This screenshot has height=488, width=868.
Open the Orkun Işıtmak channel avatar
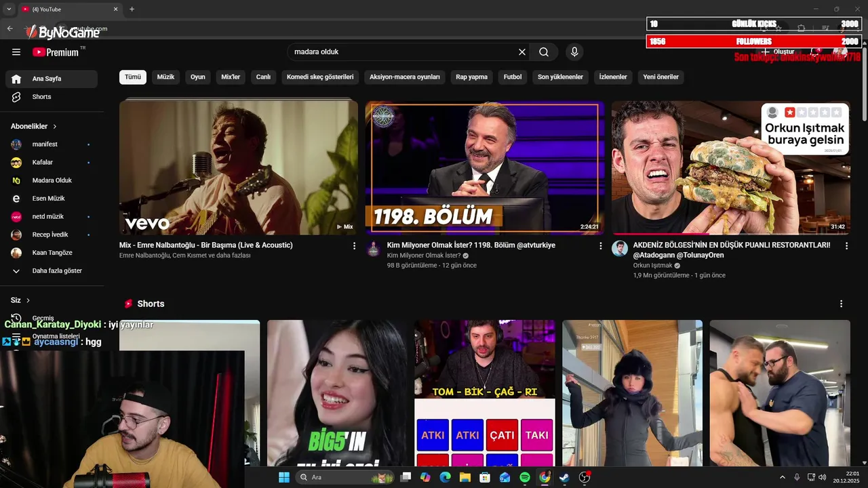(620, 248)
